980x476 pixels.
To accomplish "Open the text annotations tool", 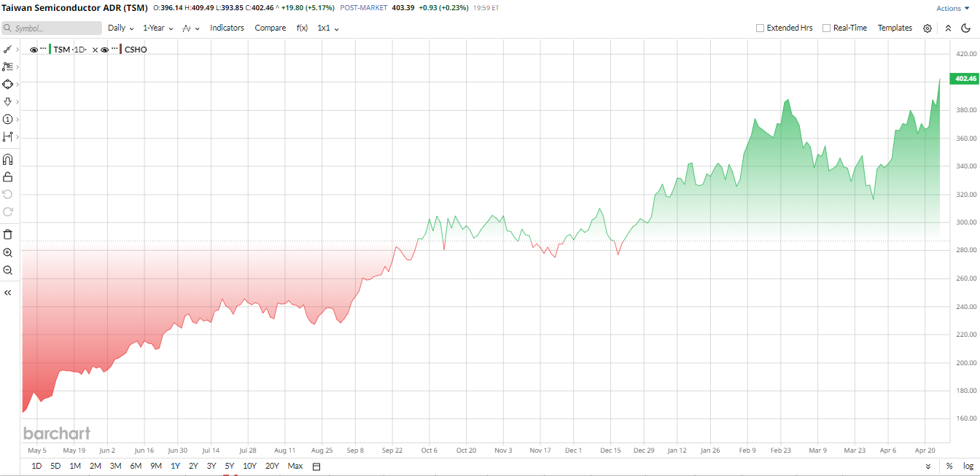I will (x=7, y=66).
